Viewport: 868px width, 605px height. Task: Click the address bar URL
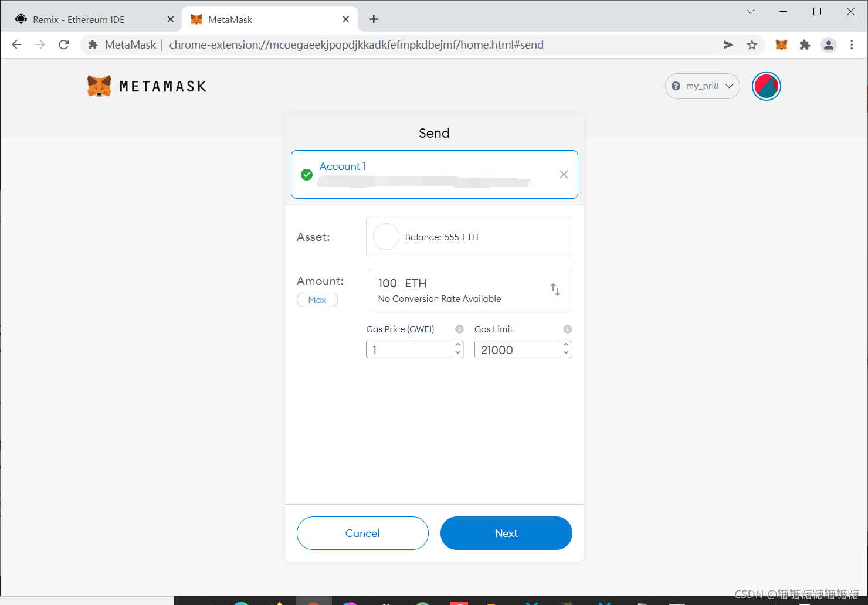pos(356,45)
